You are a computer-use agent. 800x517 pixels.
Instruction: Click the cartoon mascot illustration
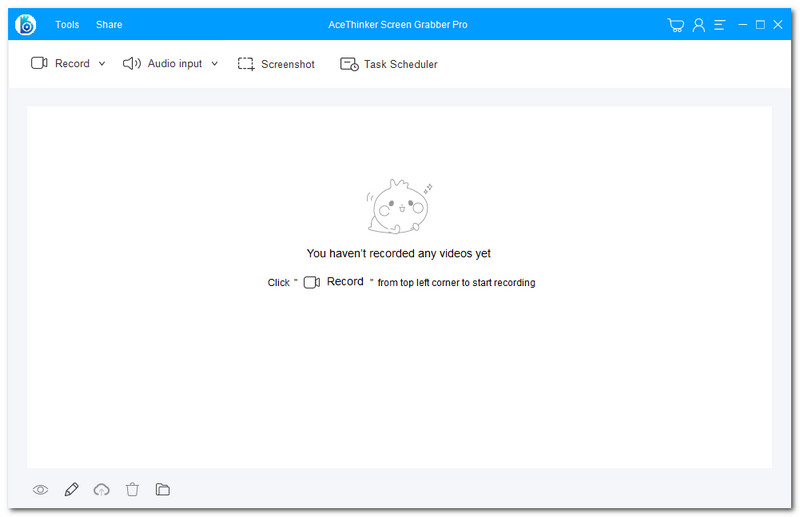(x=399, y=207)
